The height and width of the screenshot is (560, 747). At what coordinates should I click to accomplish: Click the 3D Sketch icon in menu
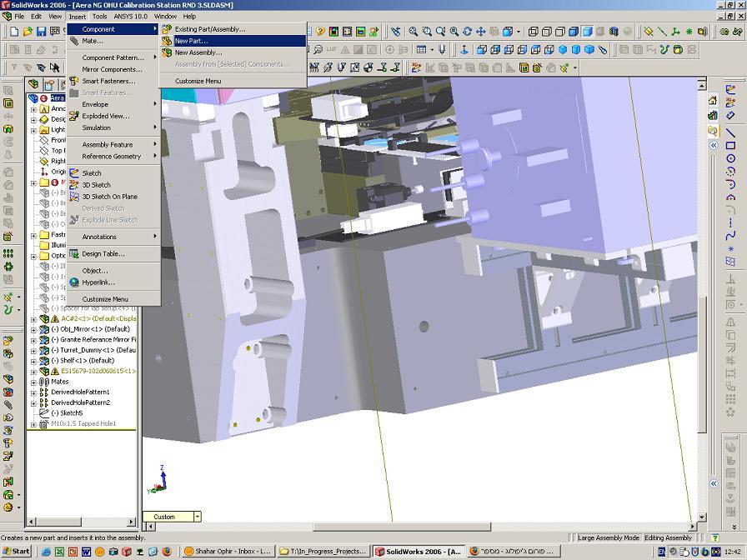point(74,185)
